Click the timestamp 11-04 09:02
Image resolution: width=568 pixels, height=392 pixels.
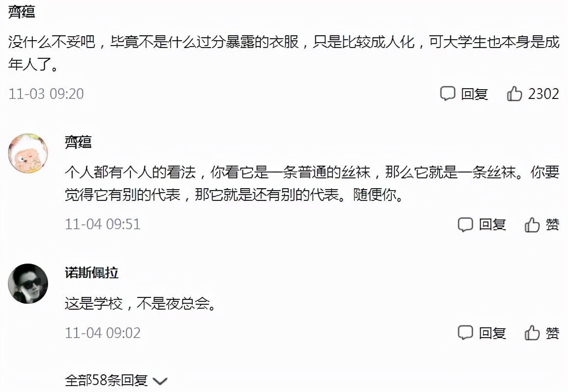click(x=103, y=333)
